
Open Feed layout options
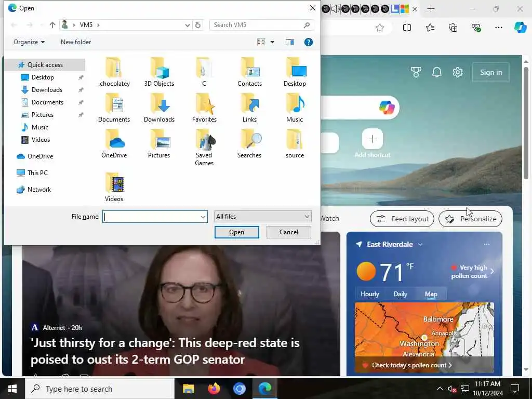(x=402, y=219)
